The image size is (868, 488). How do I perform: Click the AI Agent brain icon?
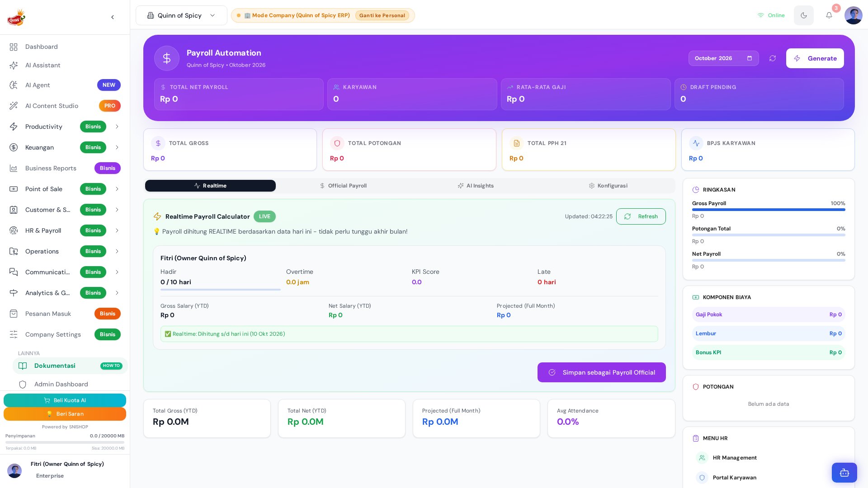click(x=14, y=85)
